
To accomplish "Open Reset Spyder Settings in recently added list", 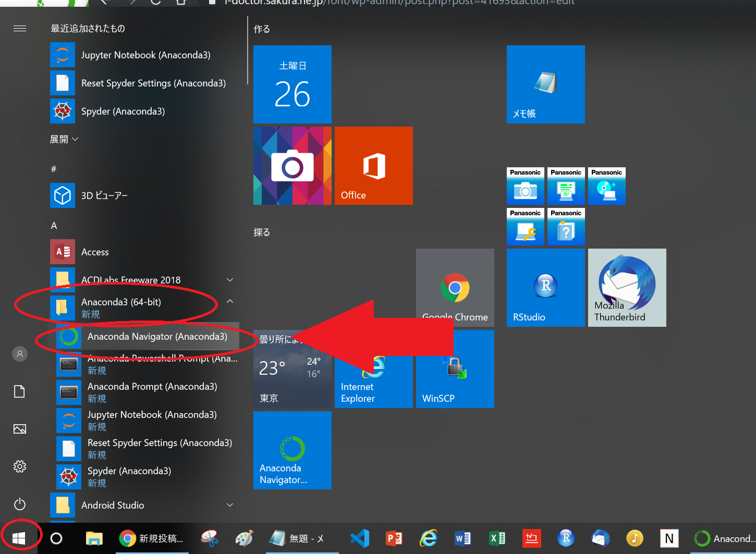I will pos(145,83).
